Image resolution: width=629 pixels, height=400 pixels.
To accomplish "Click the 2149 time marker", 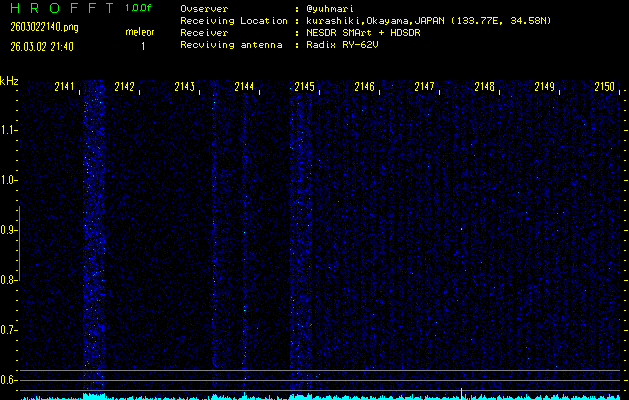I will pos(545,87).
